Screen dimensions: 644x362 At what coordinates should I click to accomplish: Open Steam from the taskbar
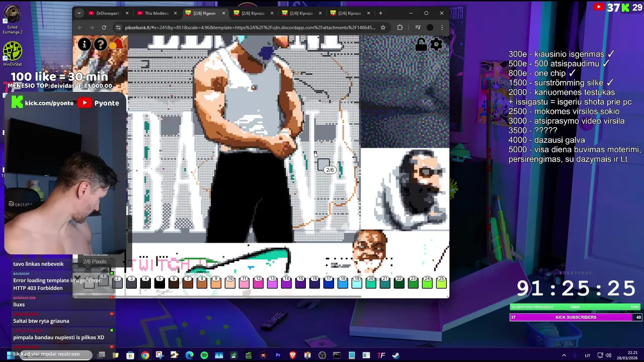click(x=396, y=355)
